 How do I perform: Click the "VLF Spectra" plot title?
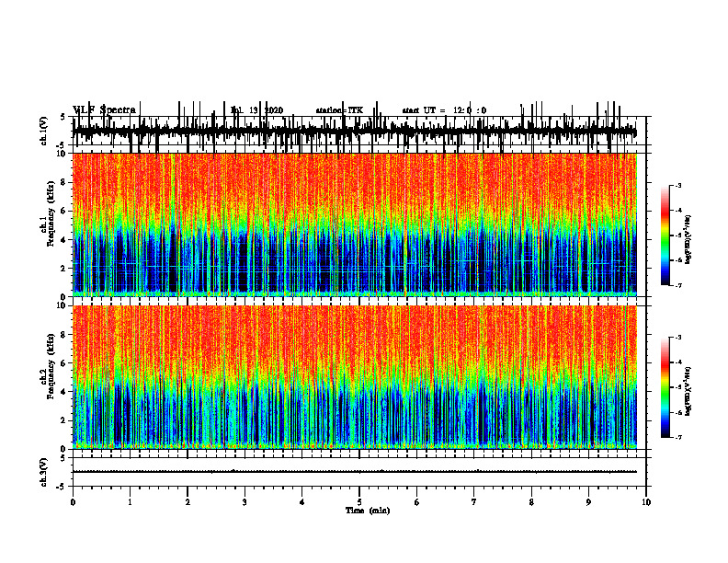tap(105, 109)
